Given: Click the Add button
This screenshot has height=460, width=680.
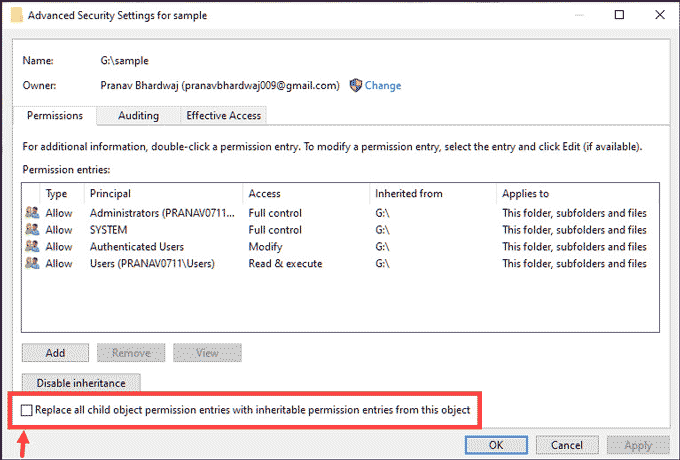Looking at the screenshot, I should point(56,353).
